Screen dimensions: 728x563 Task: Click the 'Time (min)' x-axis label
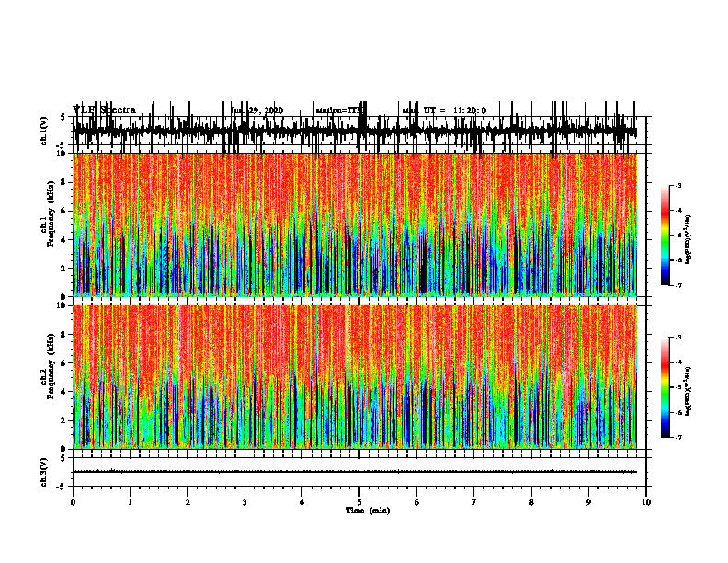point(368,511)
